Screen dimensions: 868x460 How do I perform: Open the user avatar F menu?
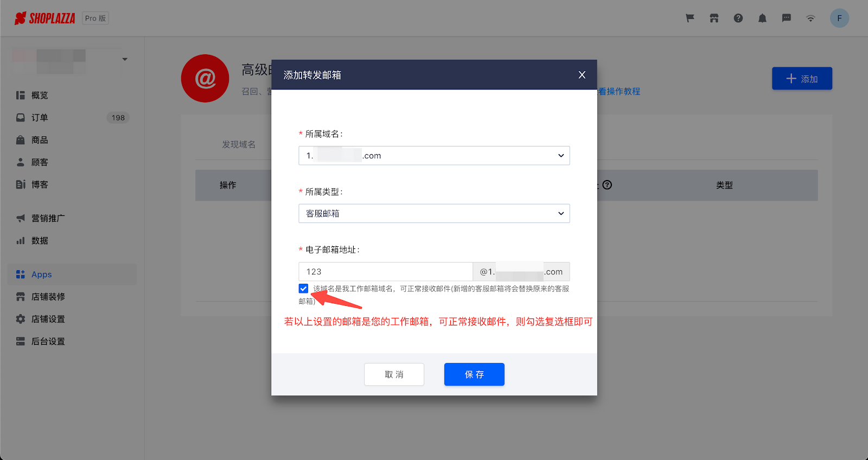click(839, 18)
